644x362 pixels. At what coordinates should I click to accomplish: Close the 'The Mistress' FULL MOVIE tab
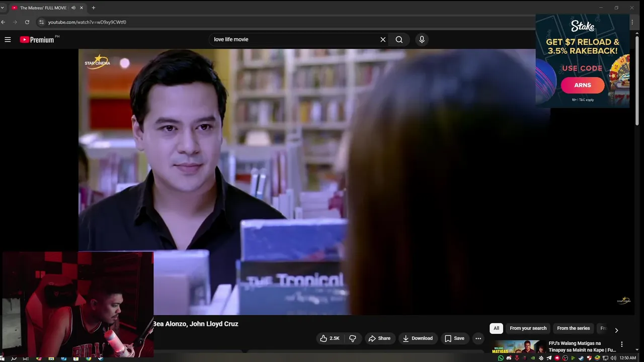tap(82, 8)
